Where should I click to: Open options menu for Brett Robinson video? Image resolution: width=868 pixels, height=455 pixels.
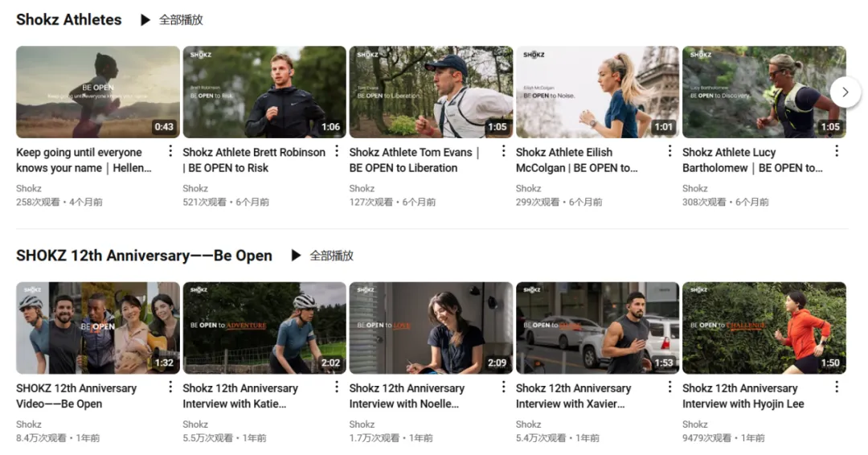coord(337,151)
